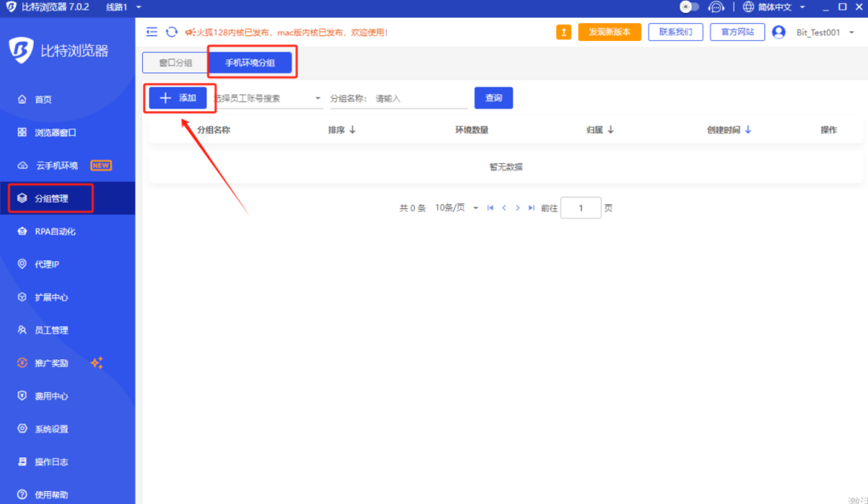
Task: Open the list filter icon beside refresh
Action: point(151,31)
